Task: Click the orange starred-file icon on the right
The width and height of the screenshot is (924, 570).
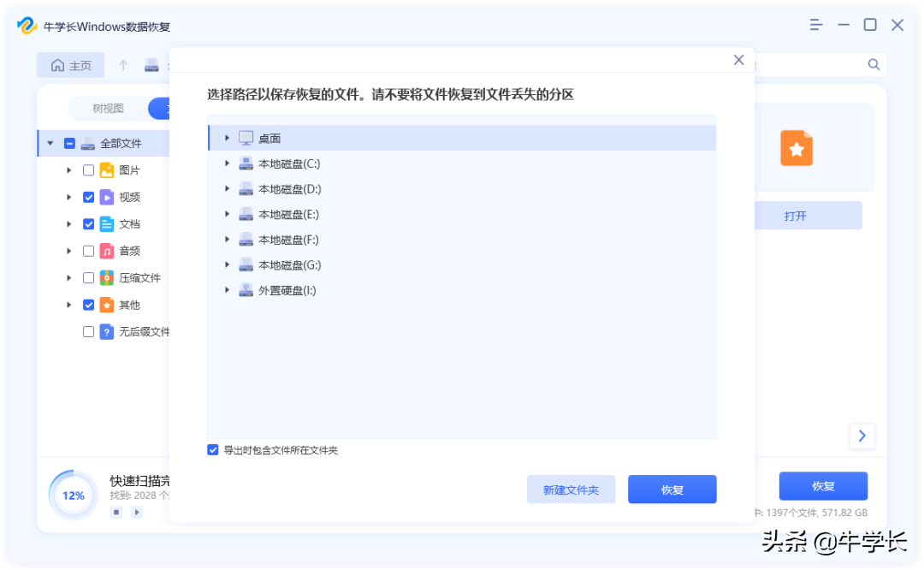Action: (797, 148)
